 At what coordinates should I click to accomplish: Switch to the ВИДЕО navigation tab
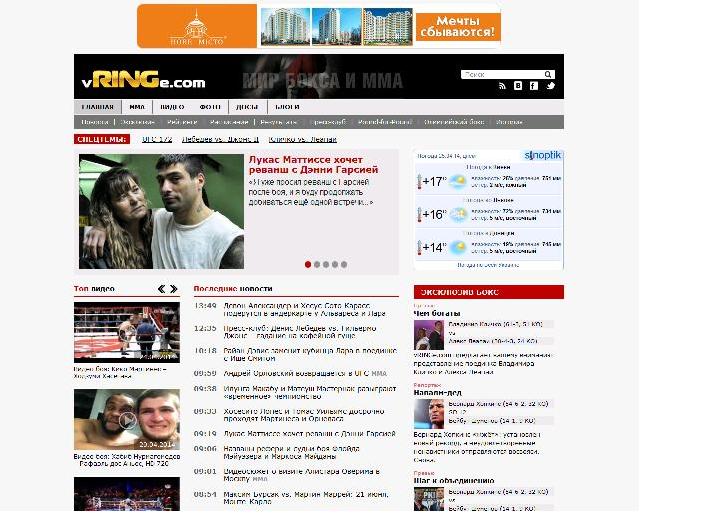pyautogui.click(x=172, y=107)
